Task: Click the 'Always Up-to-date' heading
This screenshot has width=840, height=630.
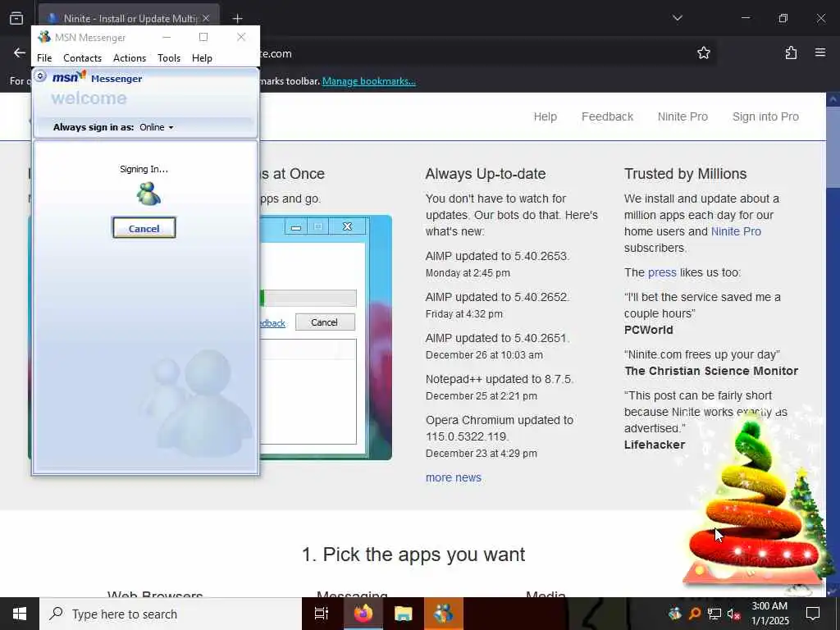Action: click(x=486, y=174)
